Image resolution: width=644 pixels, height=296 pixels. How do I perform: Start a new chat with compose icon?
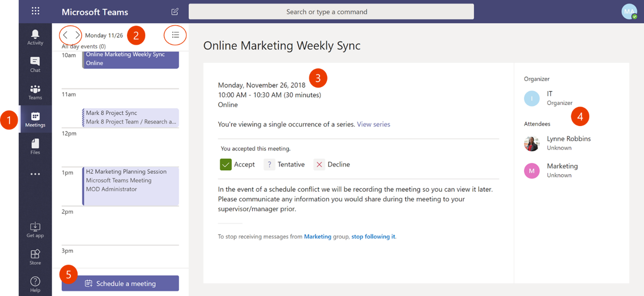[175, 12]
